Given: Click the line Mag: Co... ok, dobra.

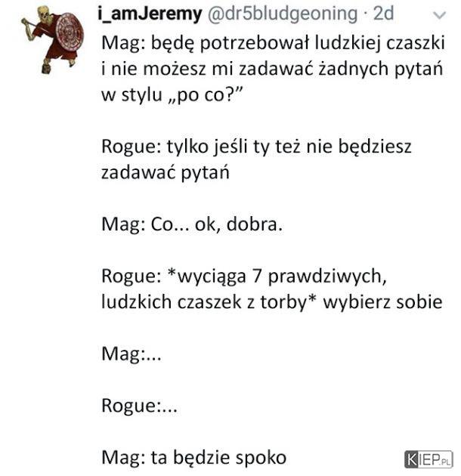Looking at the screenshot, I should pyautogui.click(x=192, y=225).
